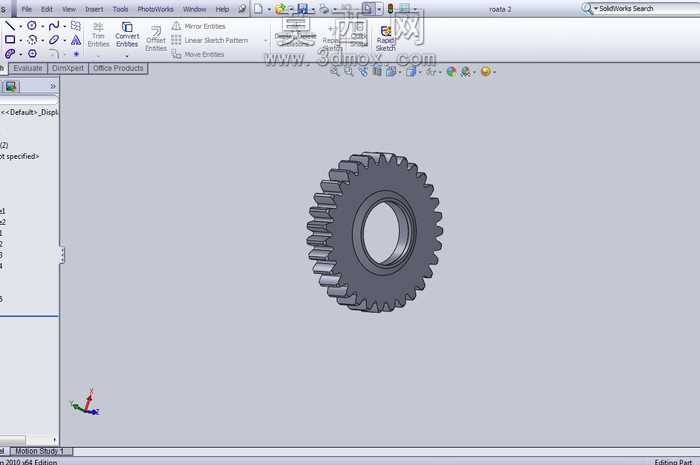Open the PhotoWorks menu
The image size is (700, 465).
click(x=155, y=9)
